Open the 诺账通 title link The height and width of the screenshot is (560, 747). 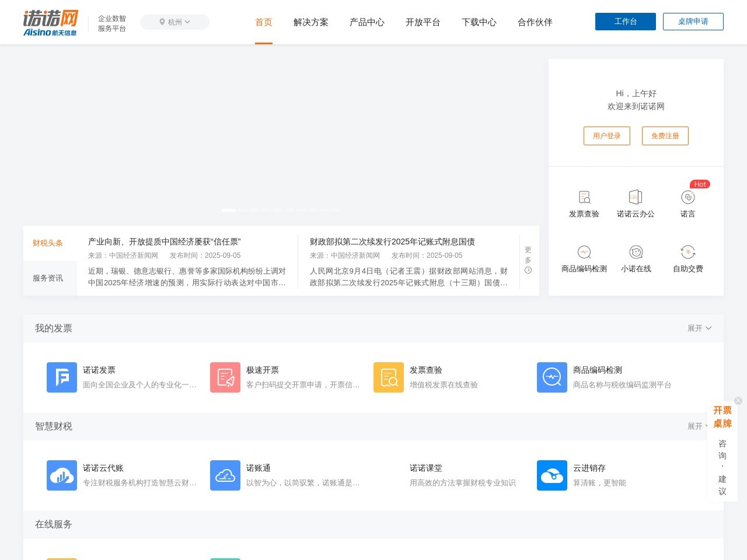[259, 468]
